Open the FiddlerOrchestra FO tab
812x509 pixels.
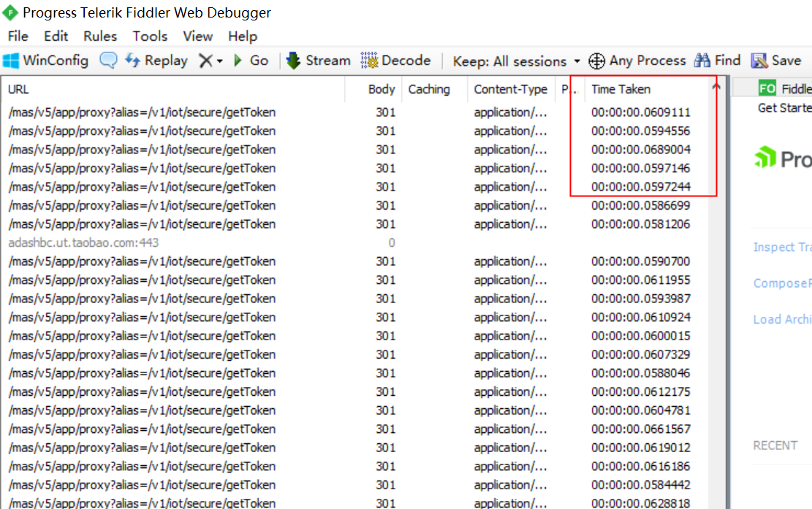pos(785,89)
